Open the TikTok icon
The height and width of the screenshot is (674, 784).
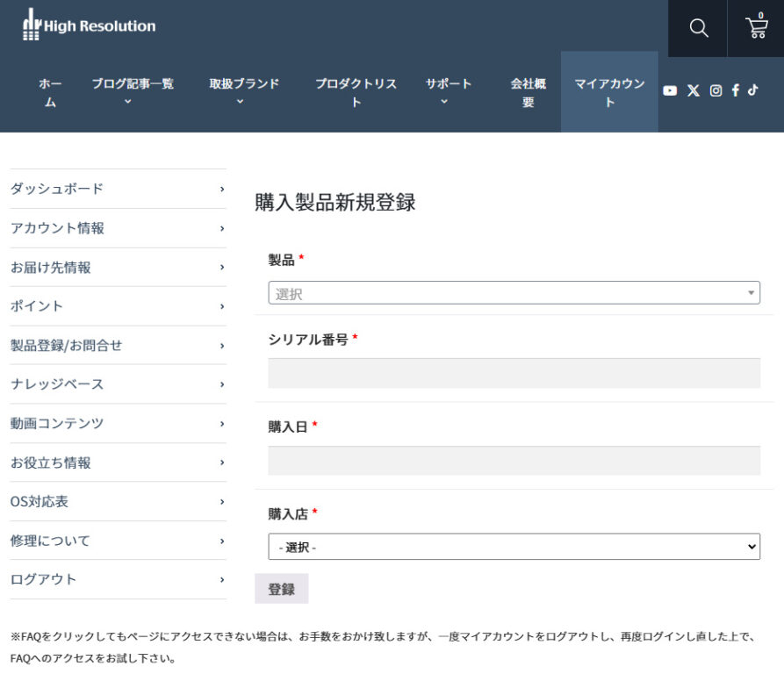point(752,90)
